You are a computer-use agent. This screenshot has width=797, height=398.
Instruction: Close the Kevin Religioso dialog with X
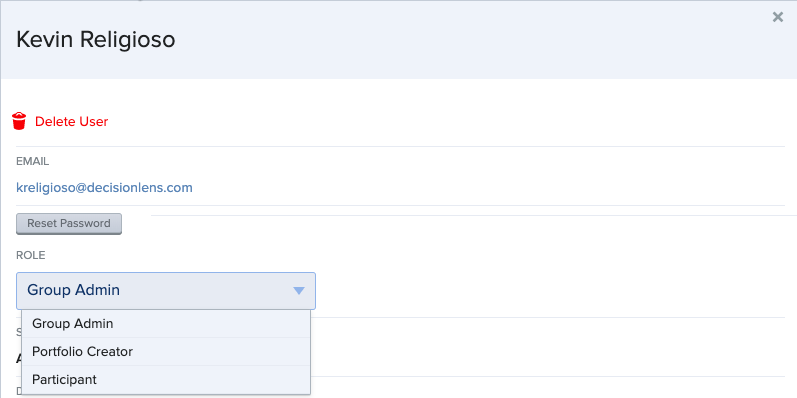(x=778, y=17)
